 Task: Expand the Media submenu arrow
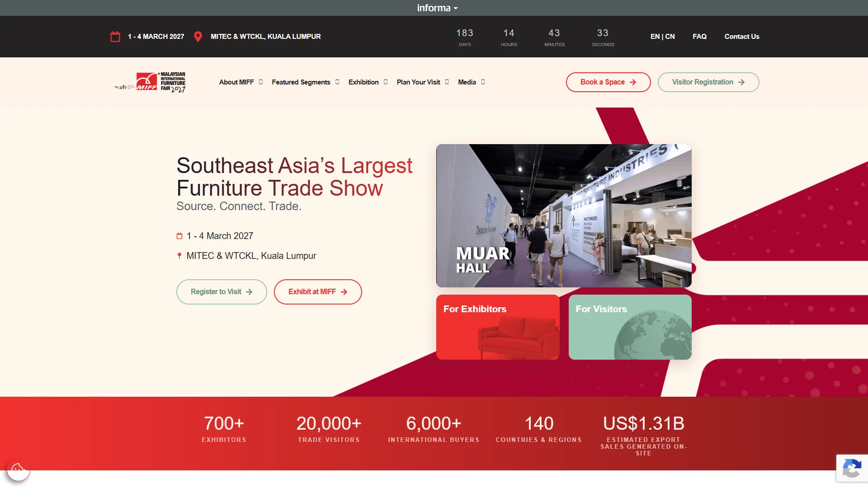point(483,82)
